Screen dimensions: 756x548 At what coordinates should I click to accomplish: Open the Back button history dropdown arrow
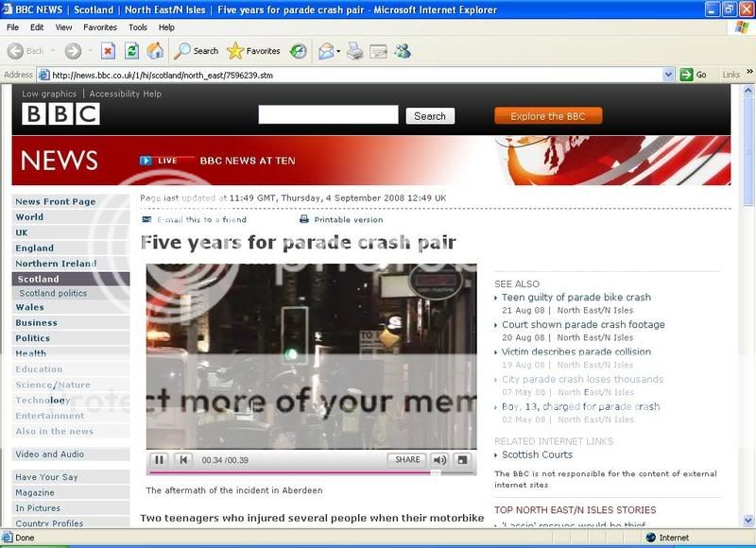pos(53,51)
